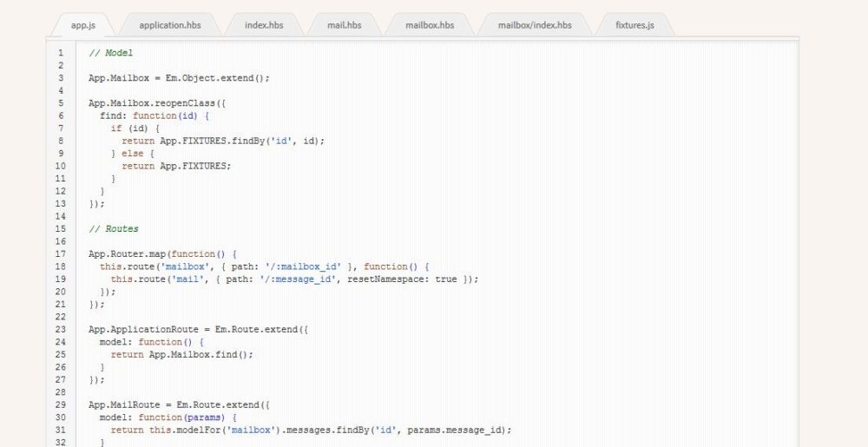Open the mail.hbs tab
Viewport: 868px width, 447px height.
[344, 25]
